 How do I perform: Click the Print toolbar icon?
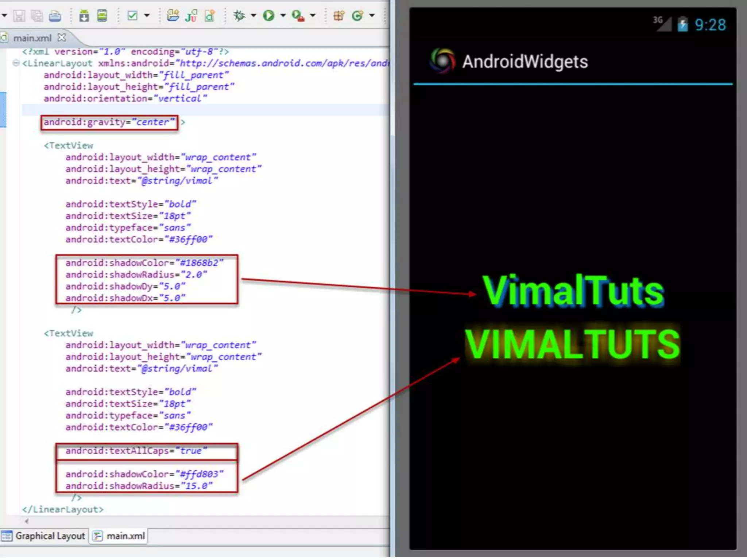pos(55,16)
